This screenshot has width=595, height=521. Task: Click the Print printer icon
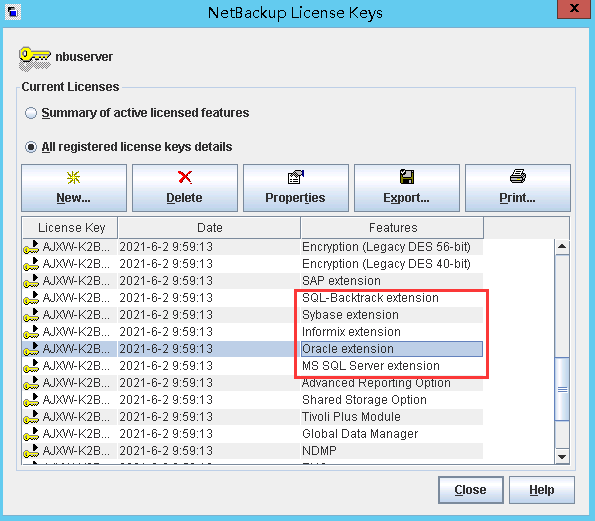pos(518,176)
